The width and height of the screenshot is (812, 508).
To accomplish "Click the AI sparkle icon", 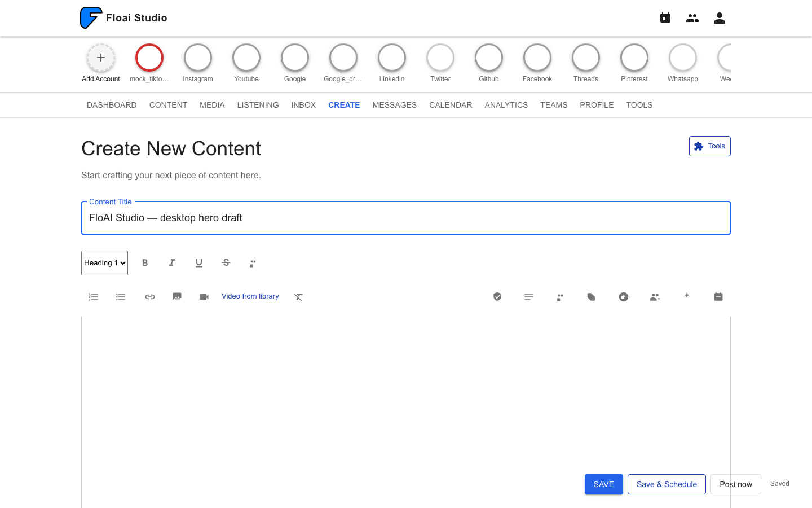I will (687, 295).
